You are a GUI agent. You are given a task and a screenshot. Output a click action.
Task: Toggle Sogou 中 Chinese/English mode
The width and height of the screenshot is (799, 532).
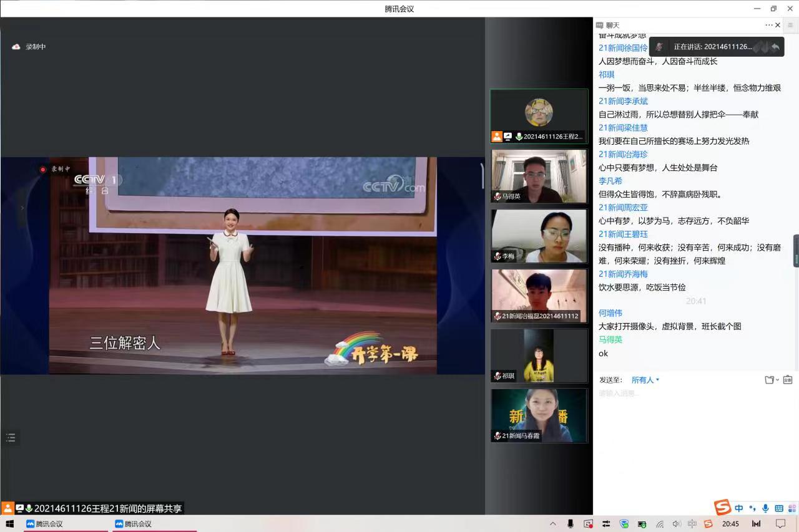[x=739, y=508]
